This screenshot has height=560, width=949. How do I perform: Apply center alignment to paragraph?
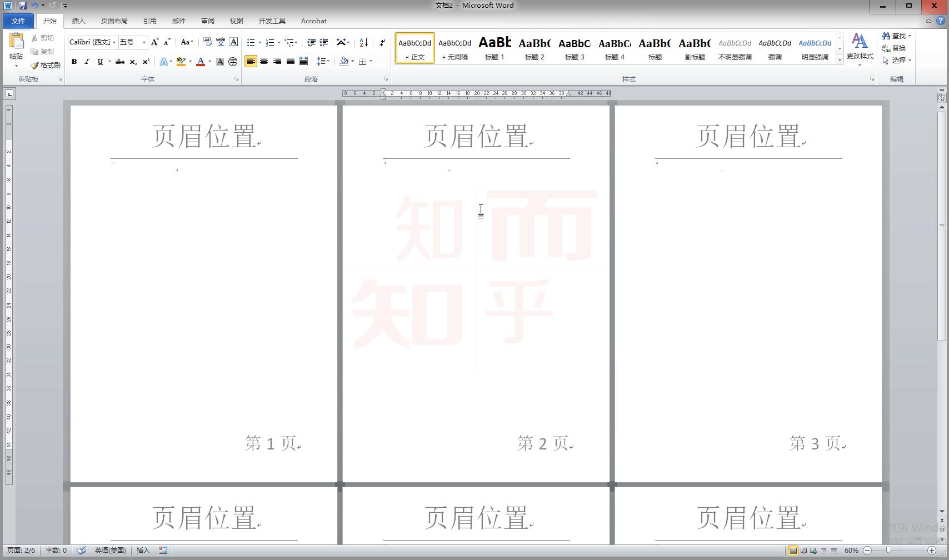coord(264,61)
